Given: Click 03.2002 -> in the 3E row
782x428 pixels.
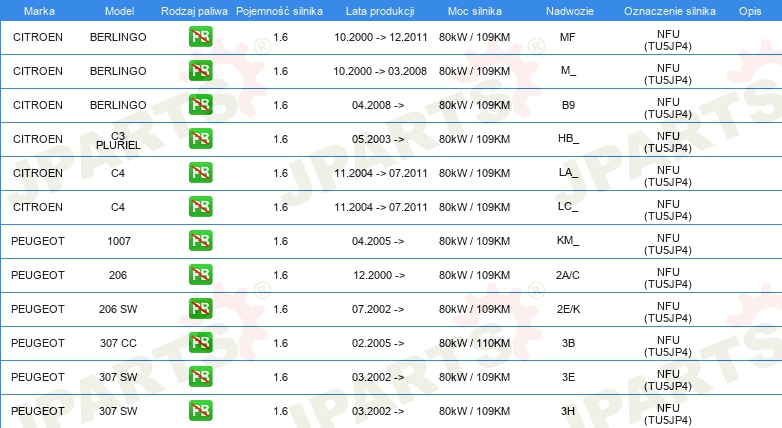Looking at the screenshot, I should (x=378, y=377).
